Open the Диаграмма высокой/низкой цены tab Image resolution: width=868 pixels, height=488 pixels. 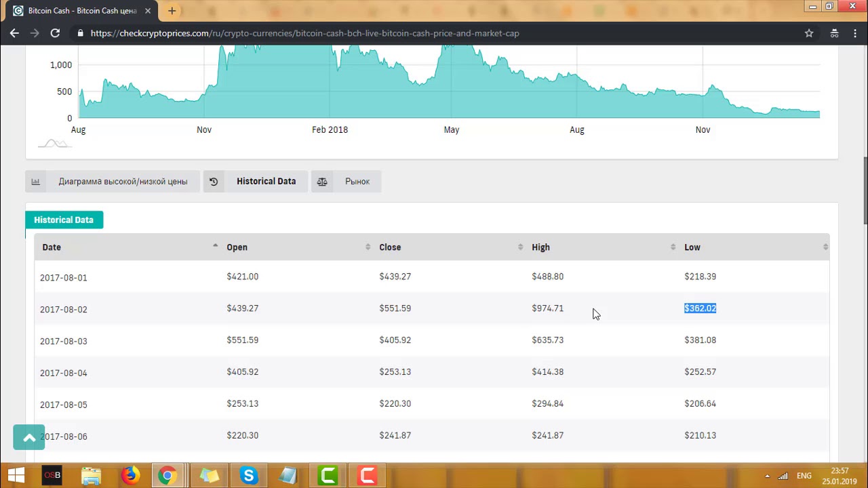pyautogui.click(x=123, y=181)
